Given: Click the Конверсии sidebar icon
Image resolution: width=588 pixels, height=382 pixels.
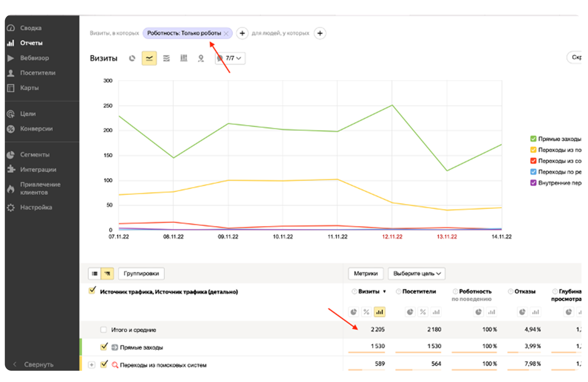Looking at the screenshot, I should pos(11,129).
